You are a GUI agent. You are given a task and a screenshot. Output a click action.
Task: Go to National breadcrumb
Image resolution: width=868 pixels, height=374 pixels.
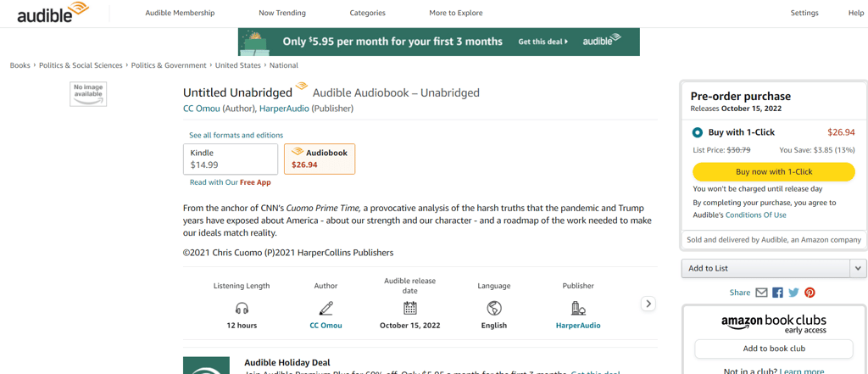coord(284,65)
